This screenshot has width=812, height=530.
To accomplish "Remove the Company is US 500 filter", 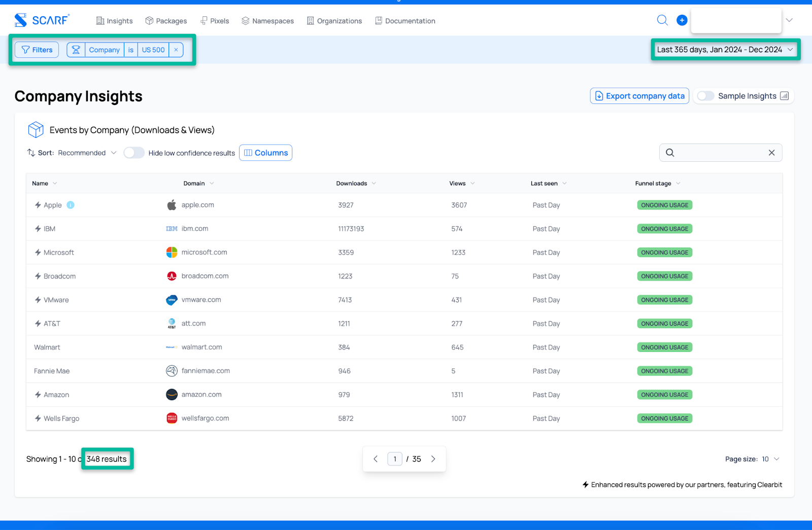I will [176, 50].
